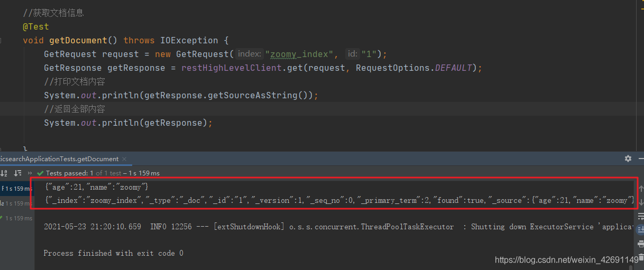
Task: Click 'Process finished with exit code 0' line
Action: (113, 253)
